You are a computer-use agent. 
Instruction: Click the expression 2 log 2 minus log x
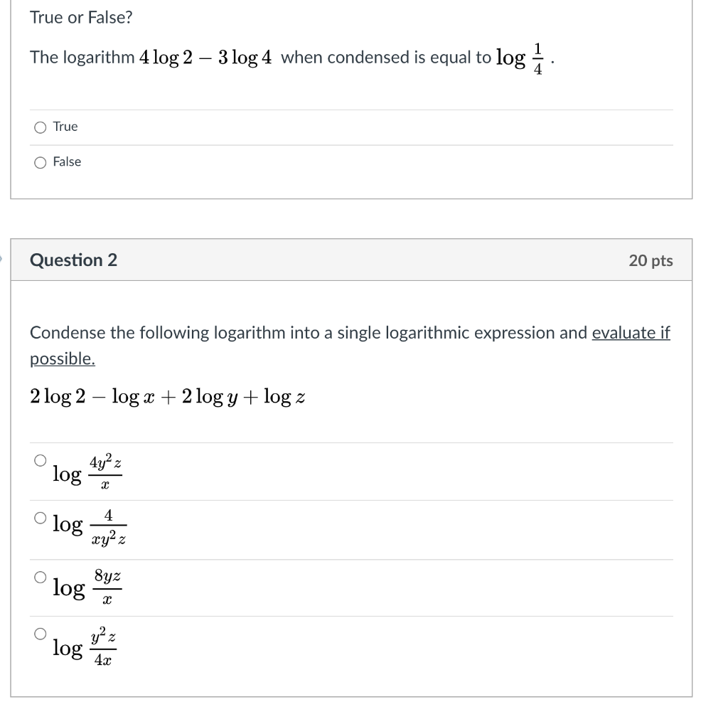107,396
